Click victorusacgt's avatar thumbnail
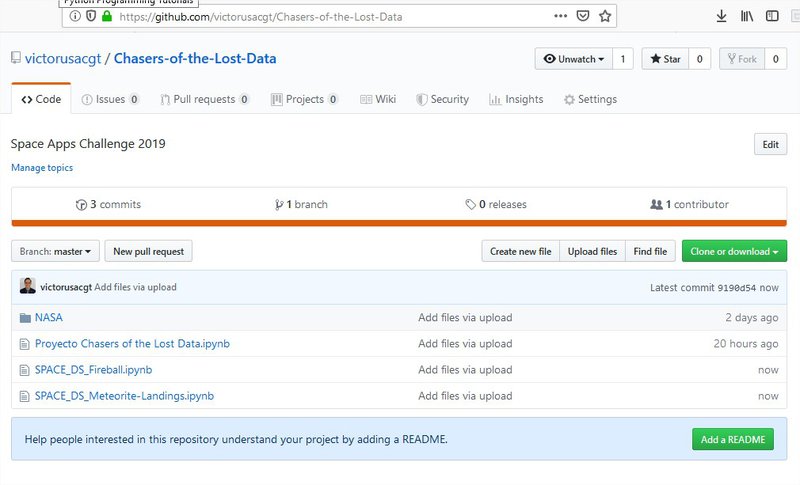 click(x=28, y=286)
